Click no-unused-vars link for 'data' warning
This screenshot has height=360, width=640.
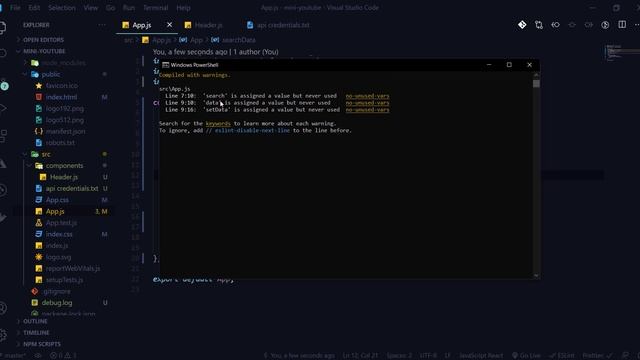point(367,103)
